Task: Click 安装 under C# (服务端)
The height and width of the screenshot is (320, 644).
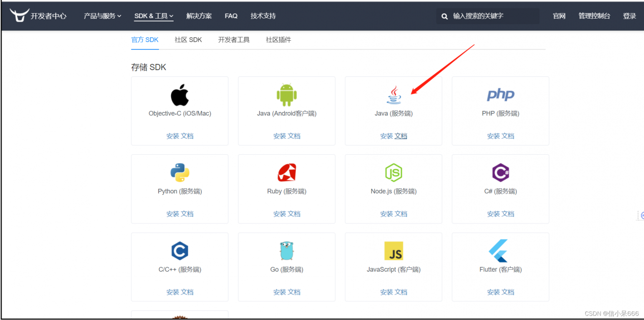Action: [494, 214]
